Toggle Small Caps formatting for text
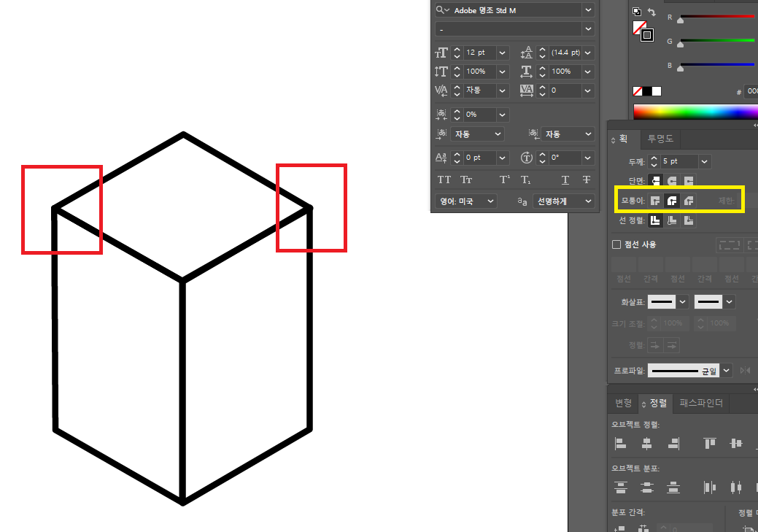 click(x=465, y=179)
